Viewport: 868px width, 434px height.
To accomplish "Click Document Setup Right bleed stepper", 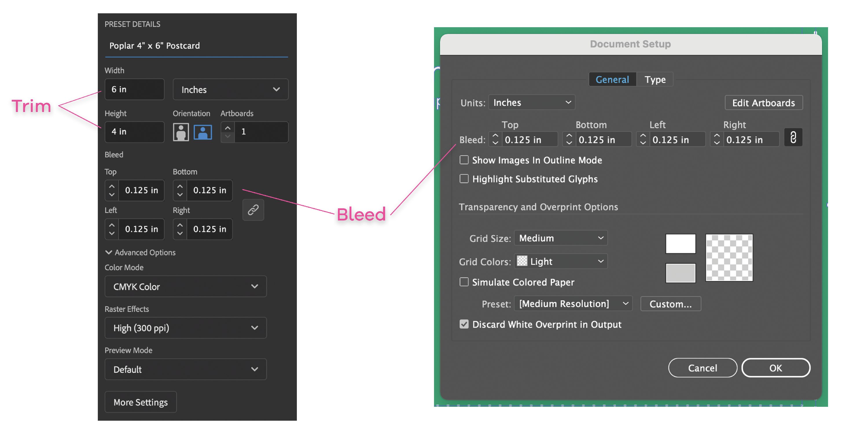I will click(716, 139).
